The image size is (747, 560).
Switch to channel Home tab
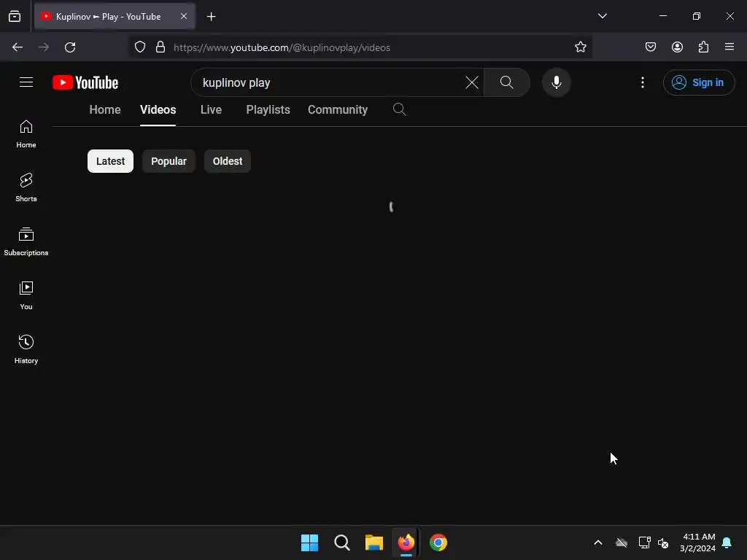click(105, 110)
